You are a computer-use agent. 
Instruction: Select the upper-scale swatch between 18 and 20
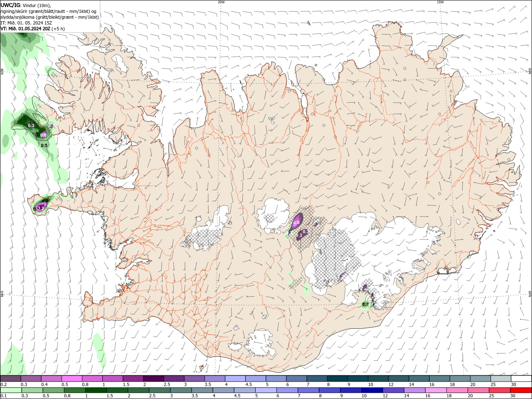tap(460, 379)
